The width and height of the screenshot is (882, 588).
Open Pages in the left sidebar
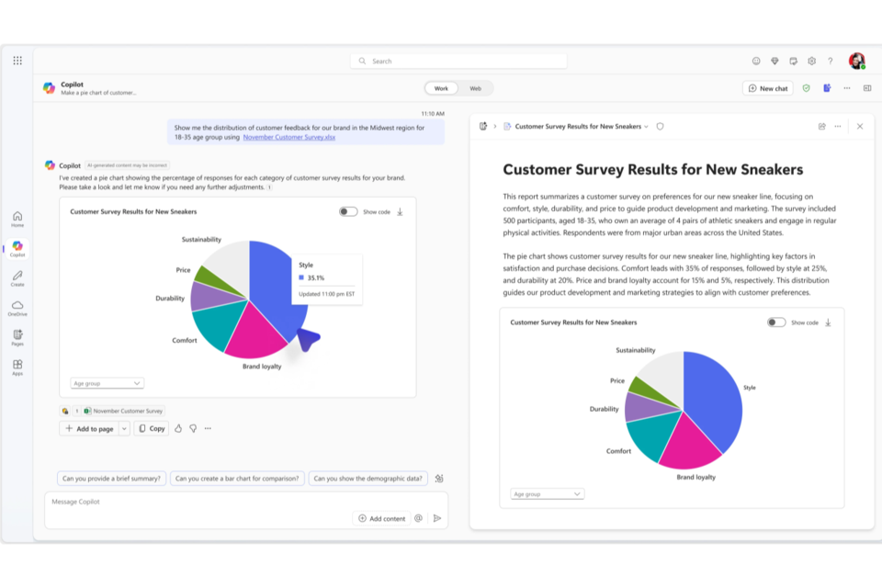click(x=17, y=335)
